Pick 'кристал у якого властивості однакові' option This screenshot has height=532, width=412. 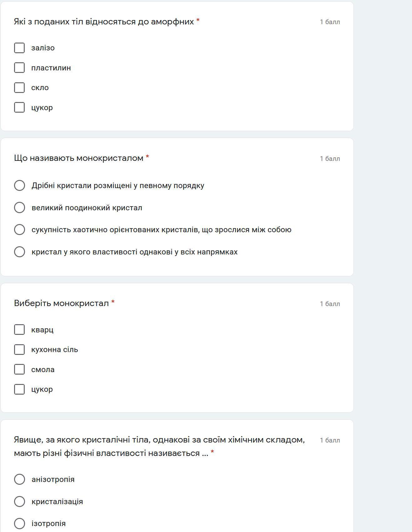(x=19, y=252)
